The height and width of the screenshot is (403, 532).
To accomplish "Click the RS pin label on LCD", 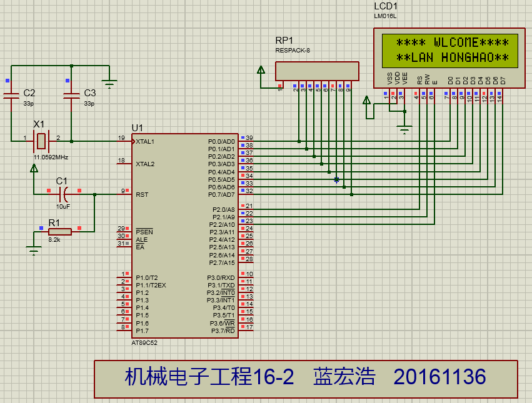I will [419, 80].
